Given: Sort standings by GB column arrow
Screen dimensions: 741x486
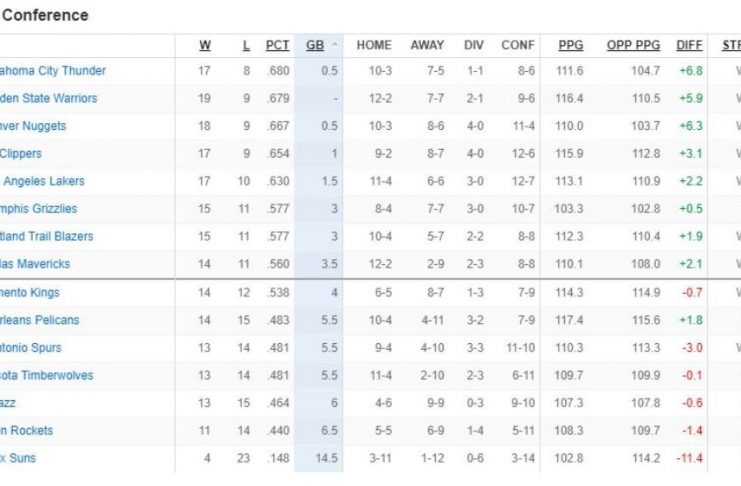Looking at the screenshot, I should click(335, 46).
